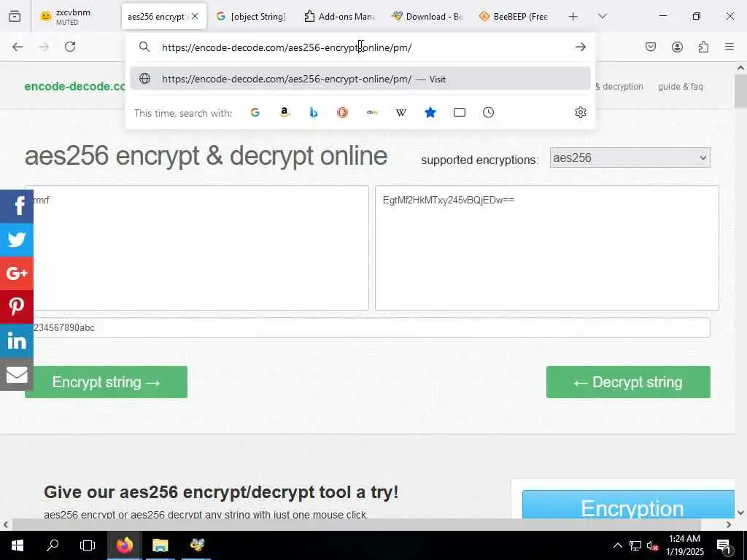Open the list all tabs chevron
The height and width of the screenshot is (560, 747).
pos(602,16)
